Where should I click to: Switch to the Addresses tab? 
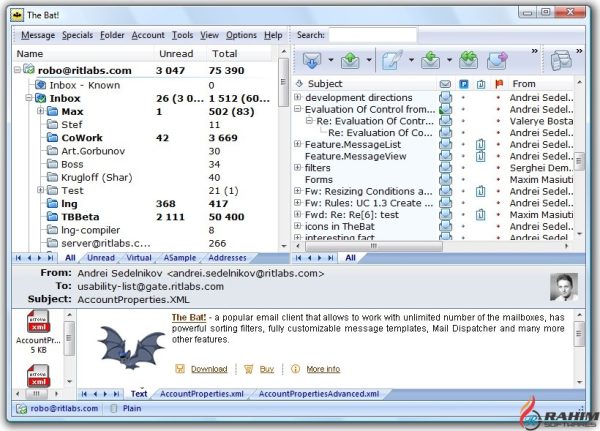pyautogui.click(x=227, y=258)
